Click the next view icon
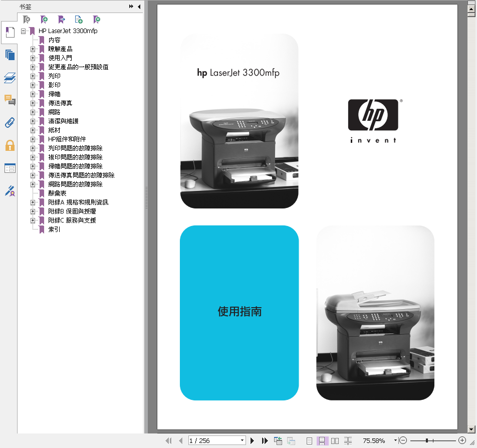Viewport: 477px width, 448px height. coord(291,440)
